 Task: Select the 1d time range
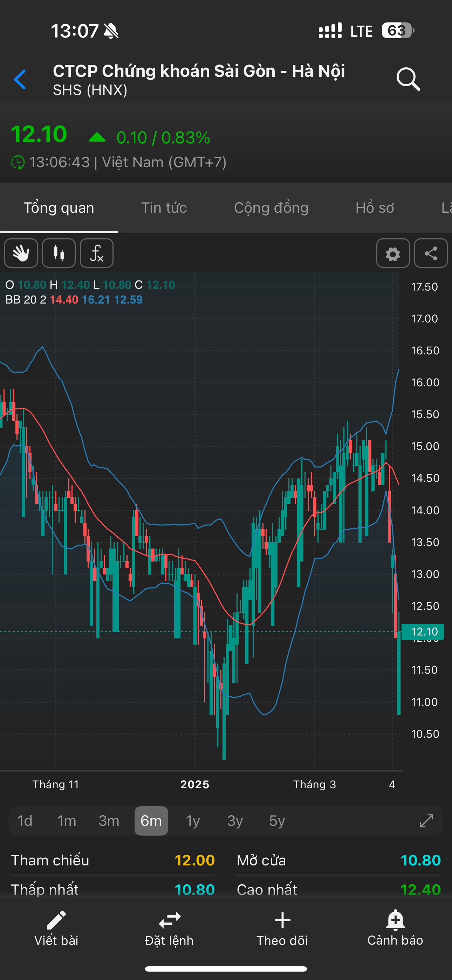[25, 821]
